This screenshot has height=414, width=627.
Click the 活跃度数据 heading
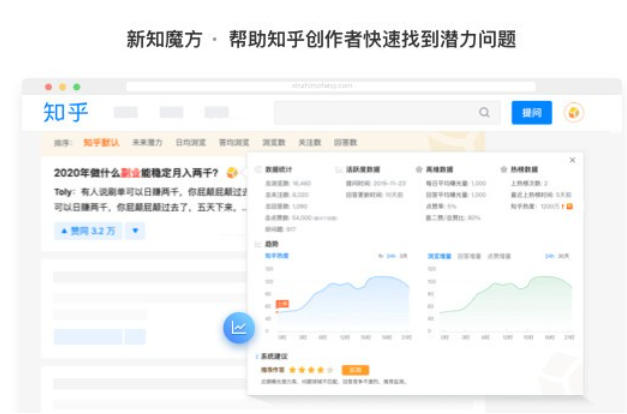click(x=363, y=170)
